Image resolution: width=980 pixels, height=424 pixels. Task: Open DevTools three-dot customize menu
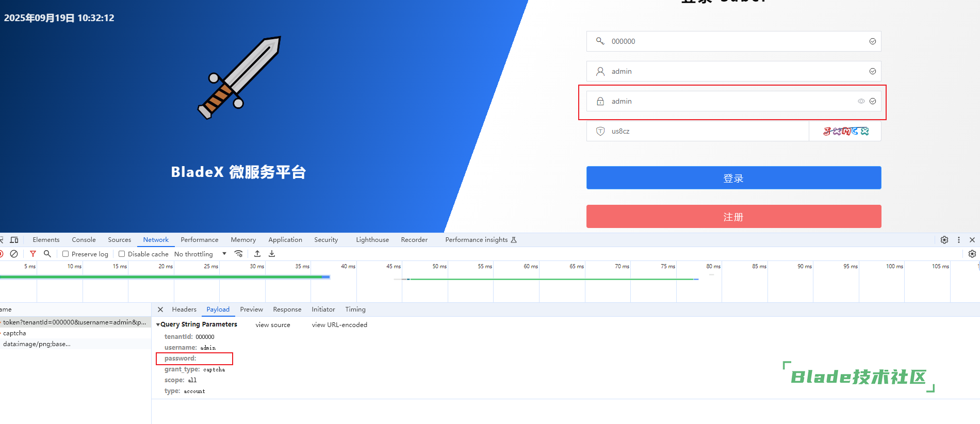tap(958, 240)
